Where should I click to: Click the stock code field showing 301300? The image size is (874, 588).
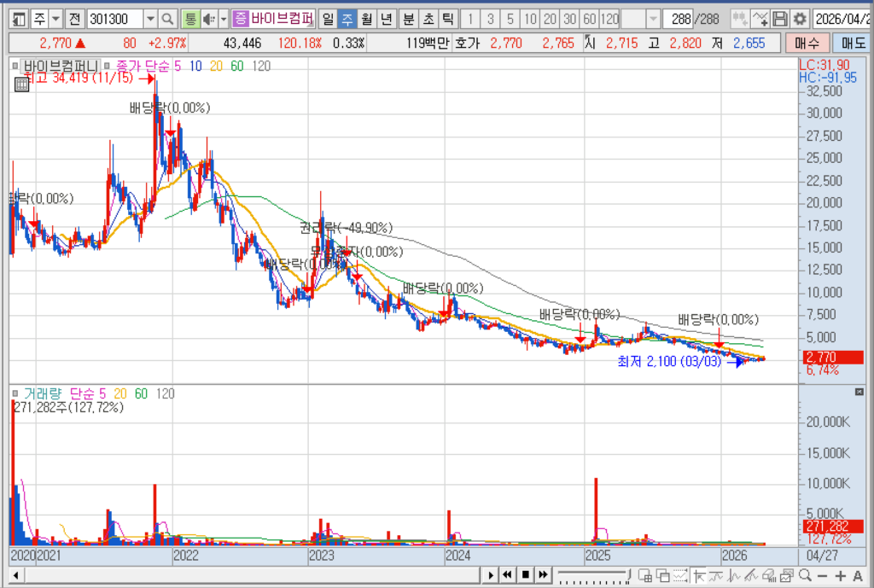point(115,19)
